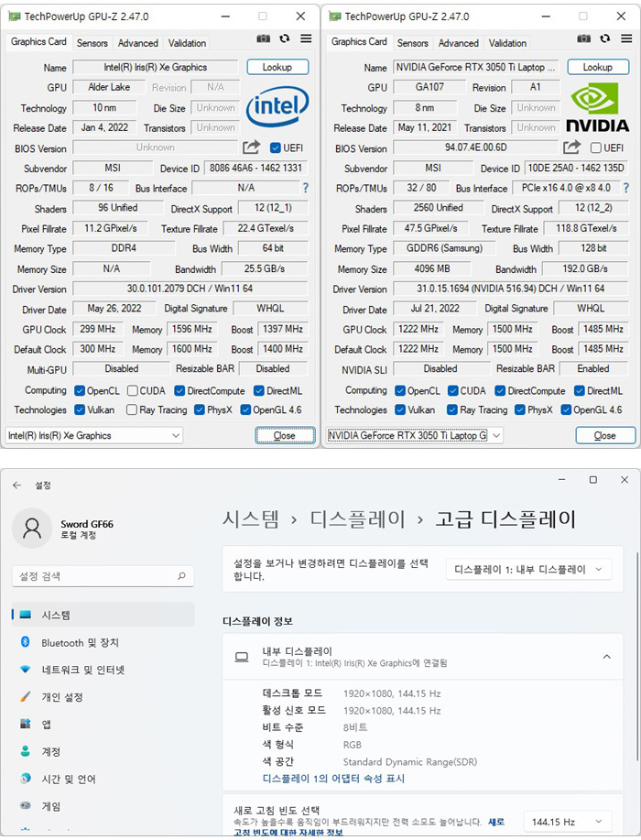Screen dimensions: 641x840
Task: Click Bus Interface help question mark, NVIDIA window
Action: (x=626, y=188)
